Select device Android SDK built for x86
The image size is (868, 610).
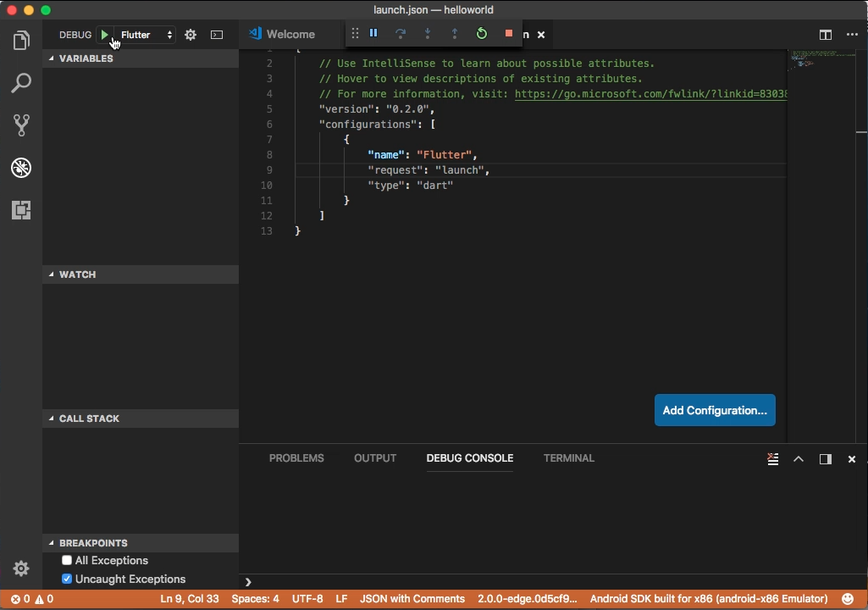pos(709,599)
